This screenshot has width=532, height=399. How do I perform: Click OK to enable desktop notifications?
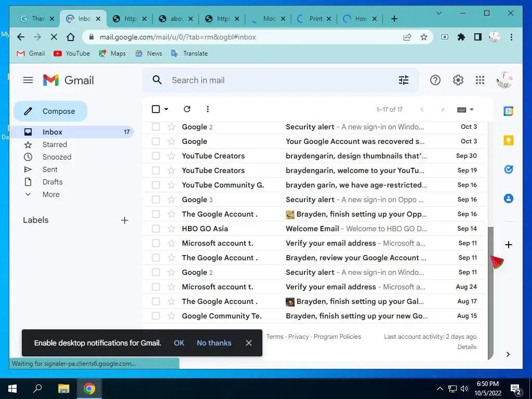coord(179,343)
